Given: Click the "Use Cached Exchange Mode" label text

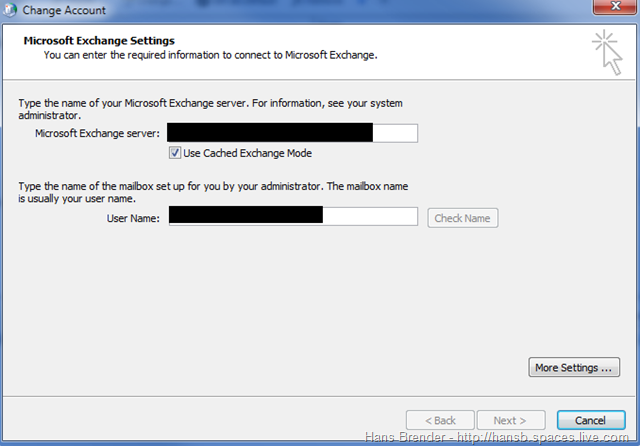Looking at the screenshot, I should [x=247, y=153].
